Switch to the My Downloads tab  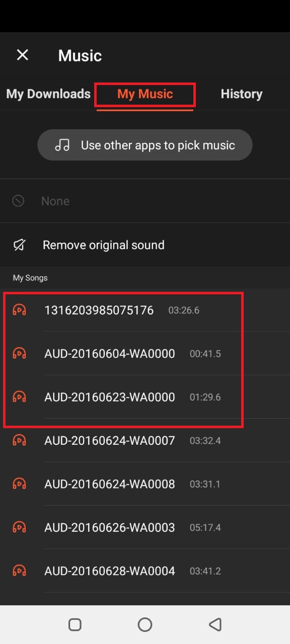pos(48,94)
